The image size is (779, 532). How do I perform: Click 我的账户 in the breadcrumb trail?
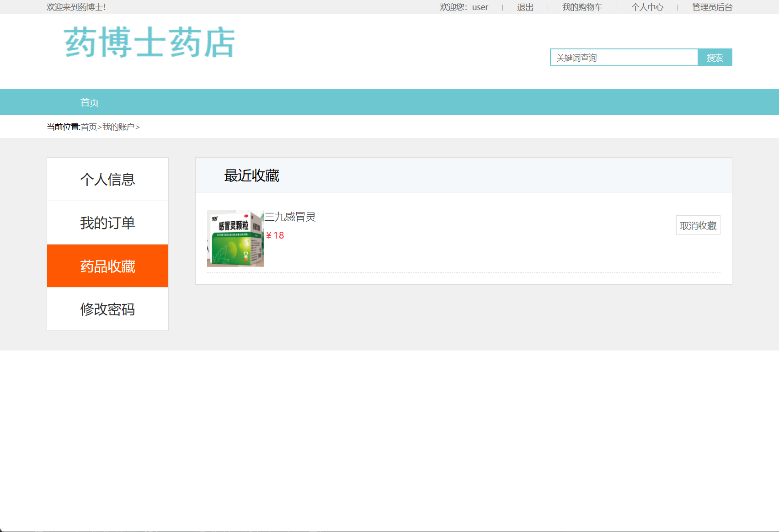point(118,127)
